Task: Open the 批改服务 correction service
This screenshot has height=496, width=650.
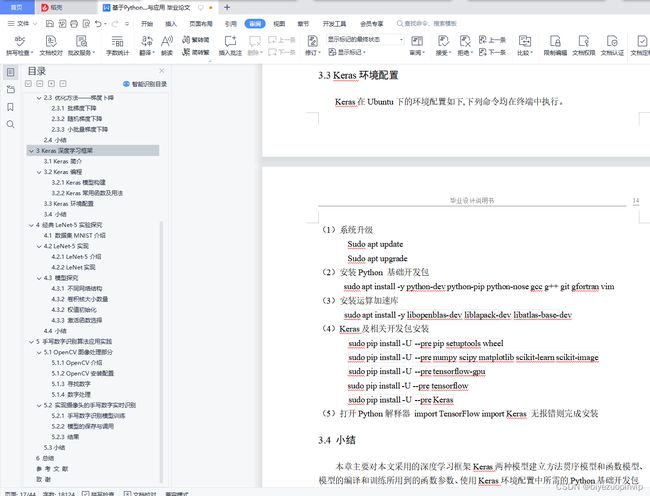Action: (81, 45)
